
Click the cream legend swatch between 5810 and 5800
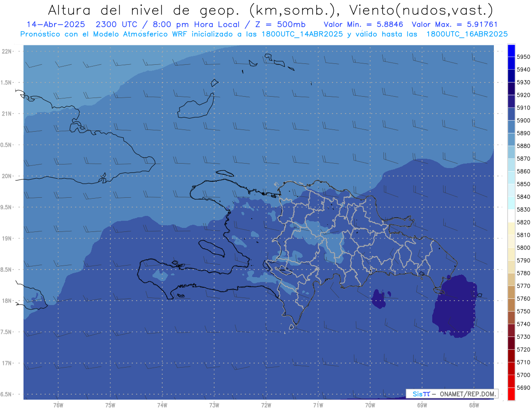511,241
